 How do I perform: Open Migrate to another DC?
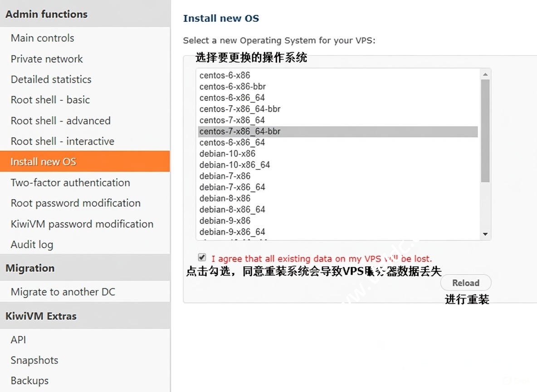click(x=63, y=292)
